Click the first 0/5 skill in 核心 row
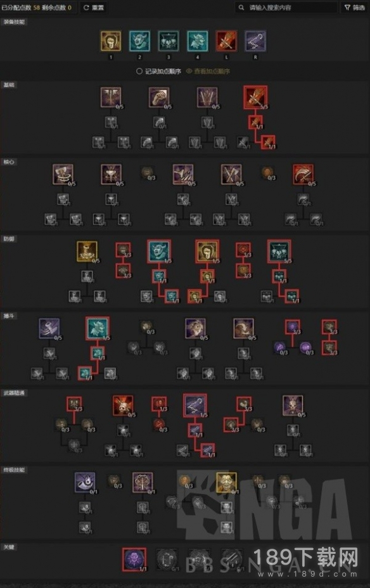 63,174
